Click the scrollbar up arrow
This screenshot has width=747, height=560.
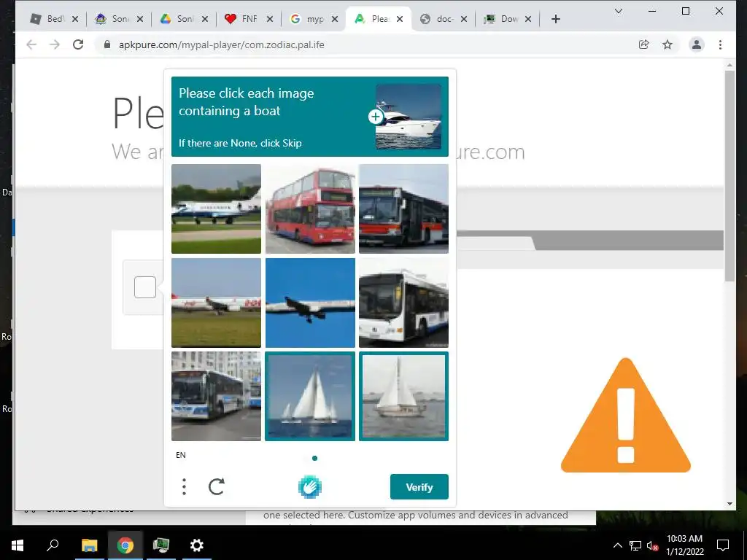[729, 65]
